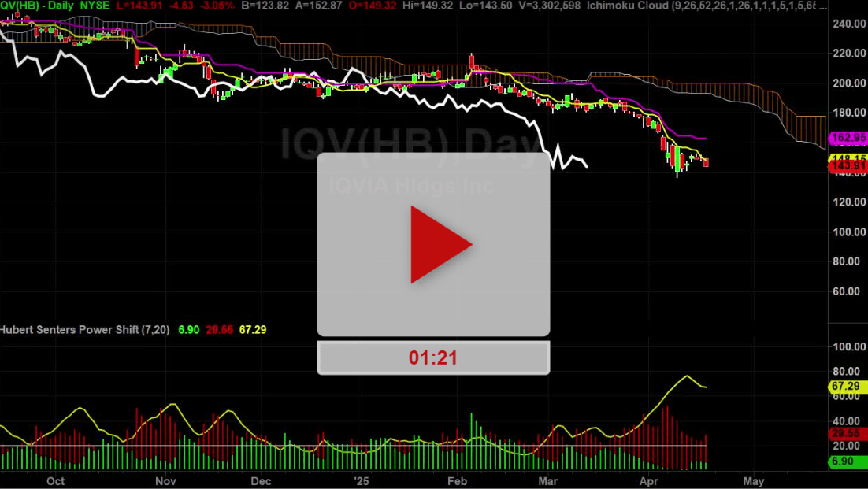Screen dimensions: 868x489
Task: Click the green 6.90 indicator value in header
Action: [189, 330]
